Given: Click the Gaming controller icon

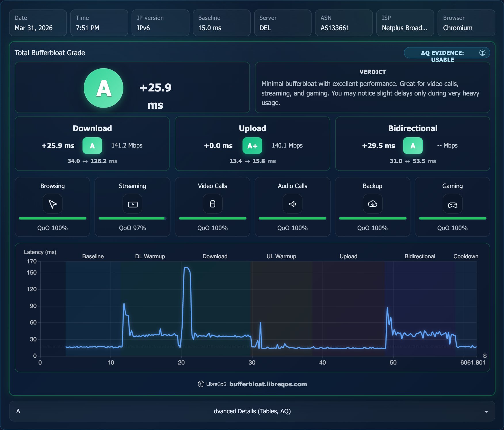Looking at the screenshot, I should click(452, 205).
